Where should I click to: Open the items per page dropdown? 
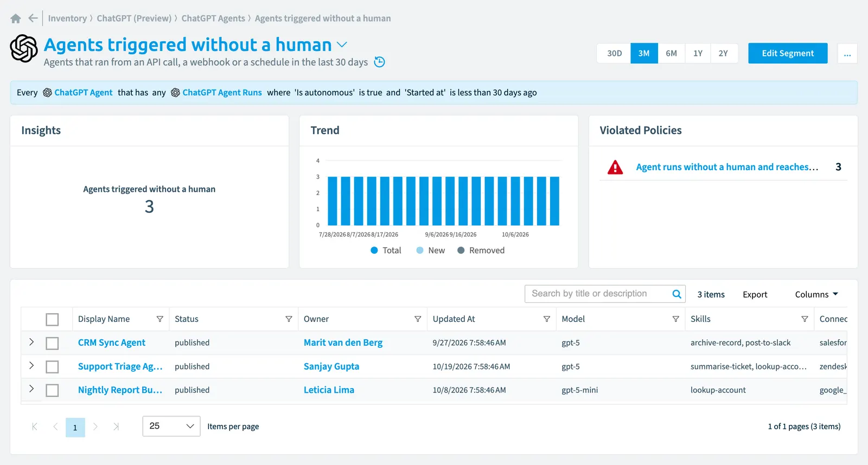tap(171, 426)
